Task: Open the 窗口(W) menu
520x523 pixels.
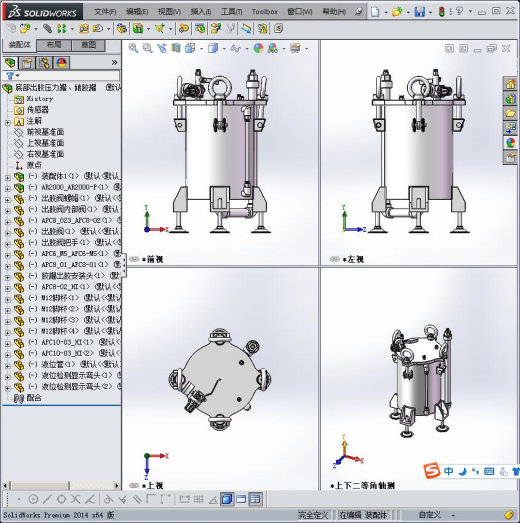Action: [x=300, y=12]
